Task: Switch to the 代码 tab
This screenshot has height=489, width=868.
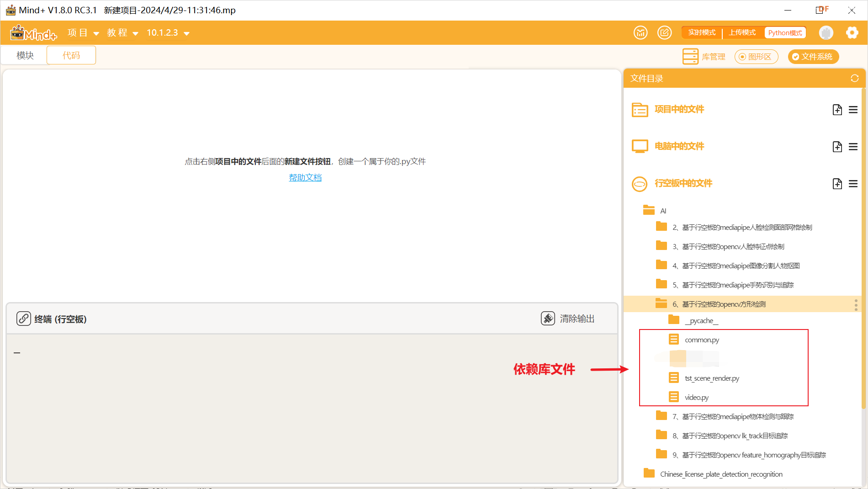Action: tap(71, 55)
